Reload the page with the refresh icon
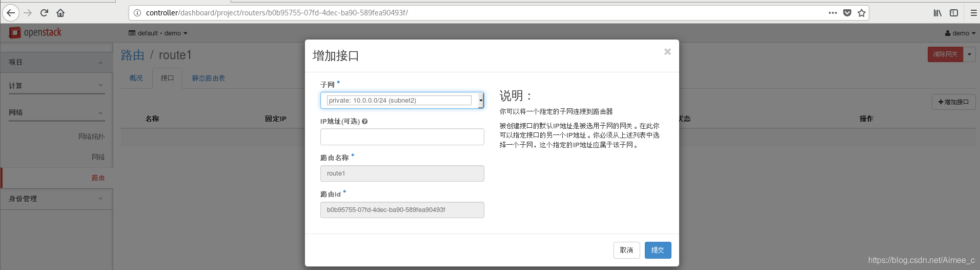980x270 pixels. point(44,13)
